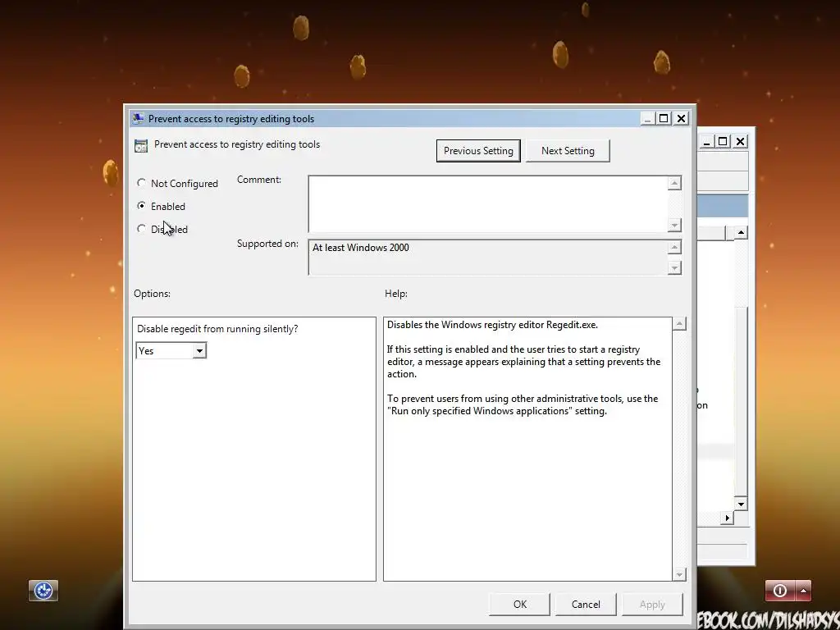
Task: Help pane scroll up arrow
Action: pos(679,323)
